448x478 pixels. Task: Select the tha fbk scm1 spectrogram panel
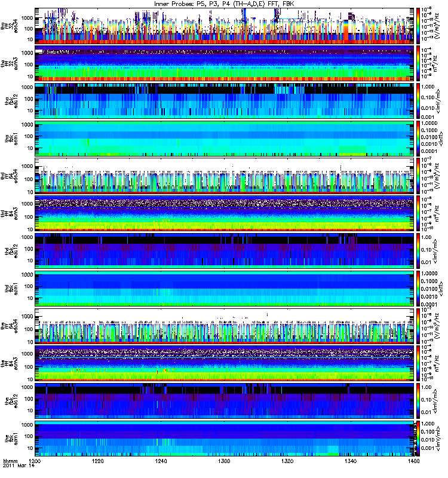tap(225, 139)
